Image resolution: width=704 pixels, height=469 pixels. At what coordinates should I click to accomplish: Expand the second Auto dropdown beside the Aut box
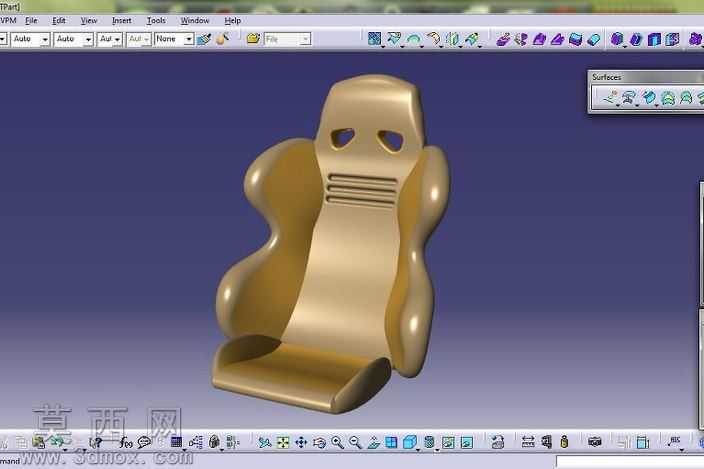(88, 39)
